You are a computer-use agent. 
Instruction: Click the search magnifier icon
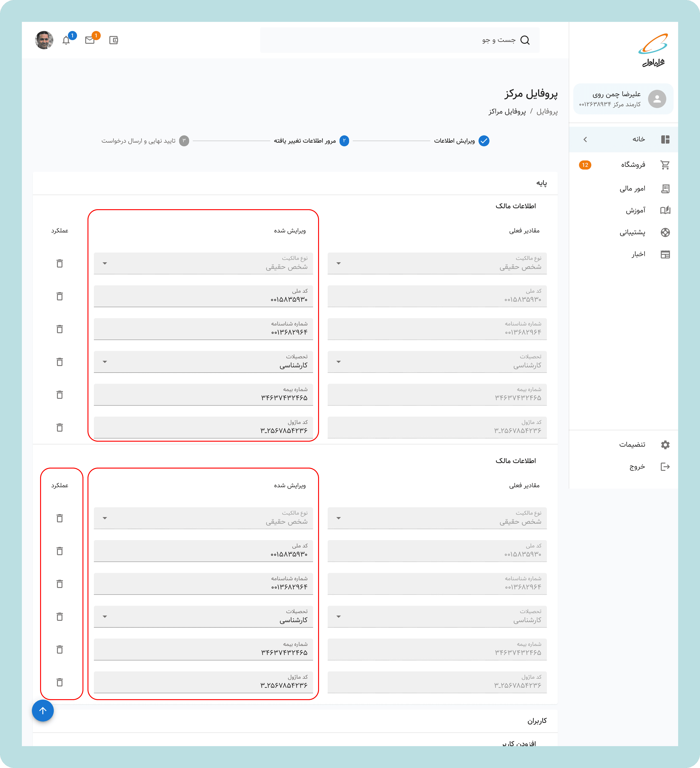pos(525,40)
